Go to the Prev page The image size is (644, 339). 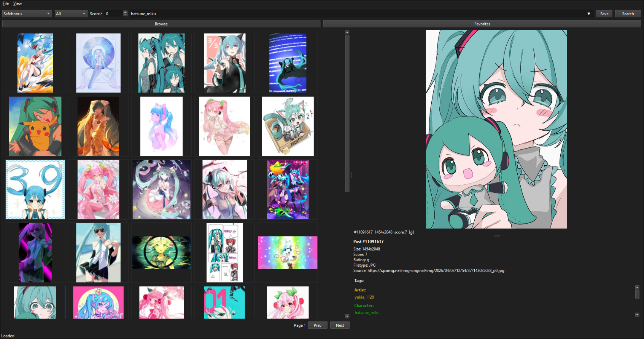click(318, 325)
